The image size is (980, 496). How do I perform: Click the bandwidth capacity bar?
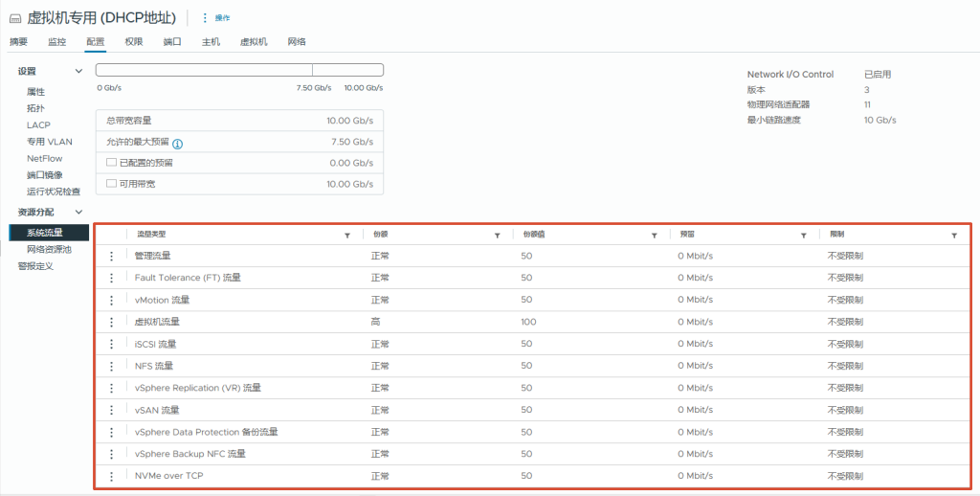239,70
